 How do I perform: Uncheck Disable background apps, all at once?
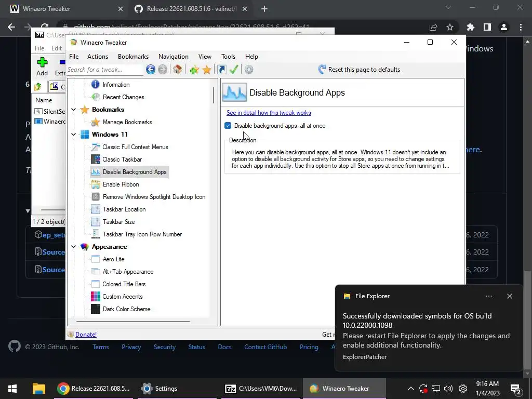click(228, 126)
